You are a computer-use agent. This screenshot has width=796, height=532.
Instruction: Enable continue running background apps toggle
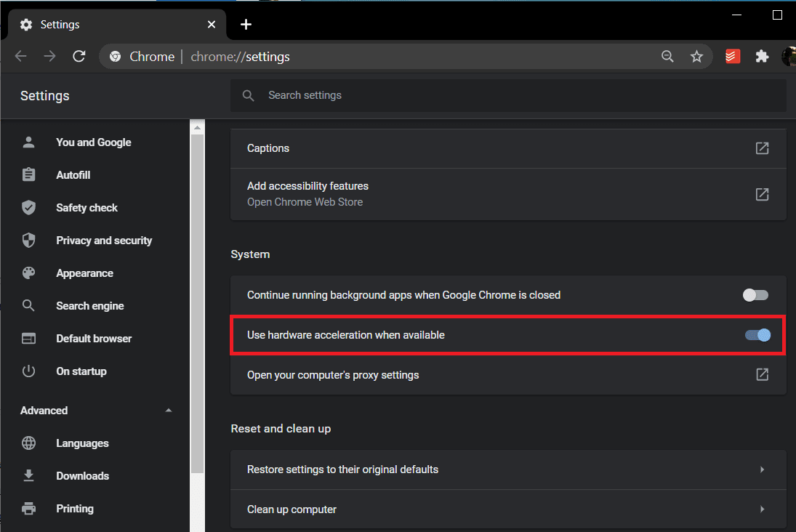click(755, 295)
